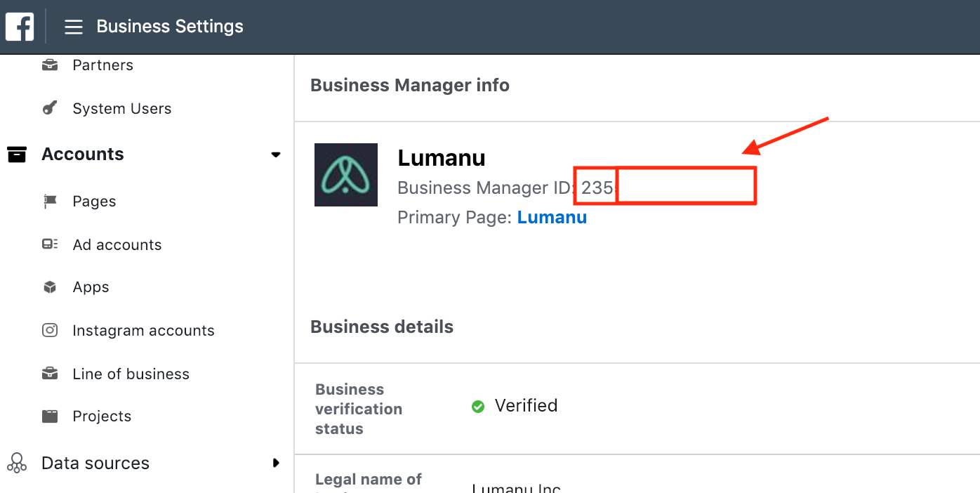Click the Data sources nodes icon
The height and width of the screenshot is (493, 980).
tap(17, 463)
